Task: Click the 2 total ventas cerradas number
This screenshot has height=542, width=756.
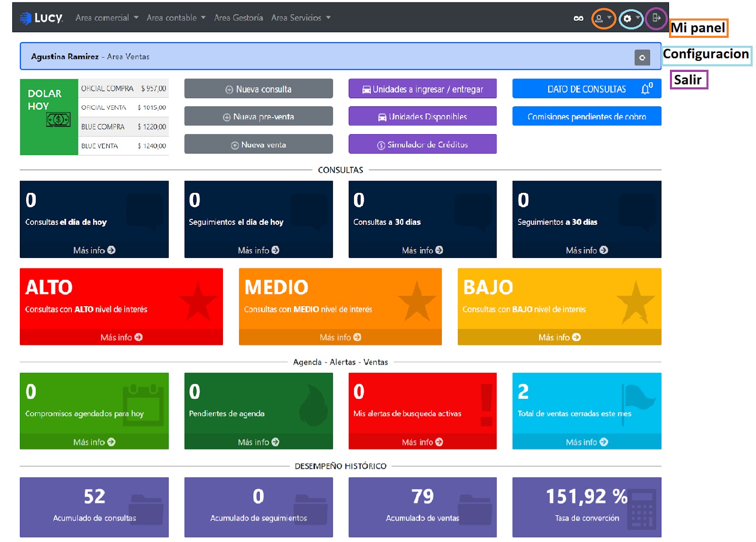Action: tap(523, 392)
